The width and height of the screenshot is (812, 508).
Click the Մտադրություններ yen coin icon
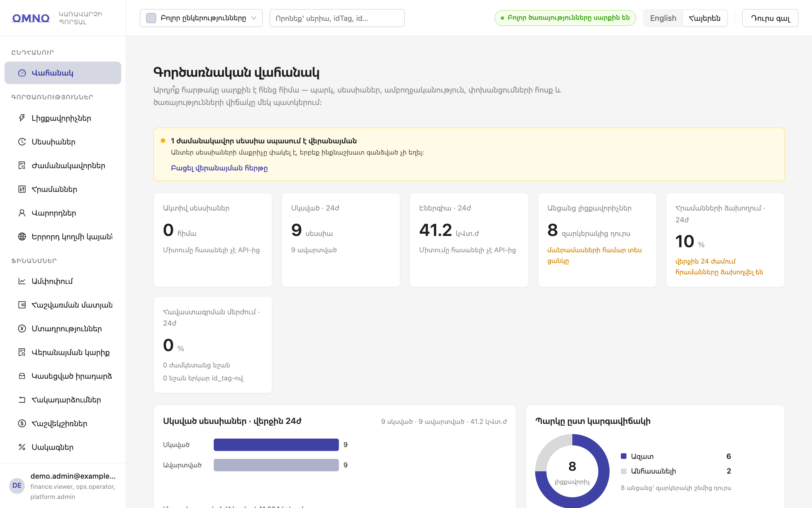(22, 329)
